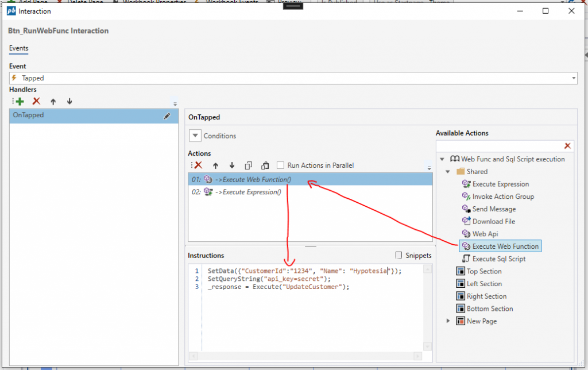
Task: Select Invoke Action Group in Available Actions
Action: [502, 196]
